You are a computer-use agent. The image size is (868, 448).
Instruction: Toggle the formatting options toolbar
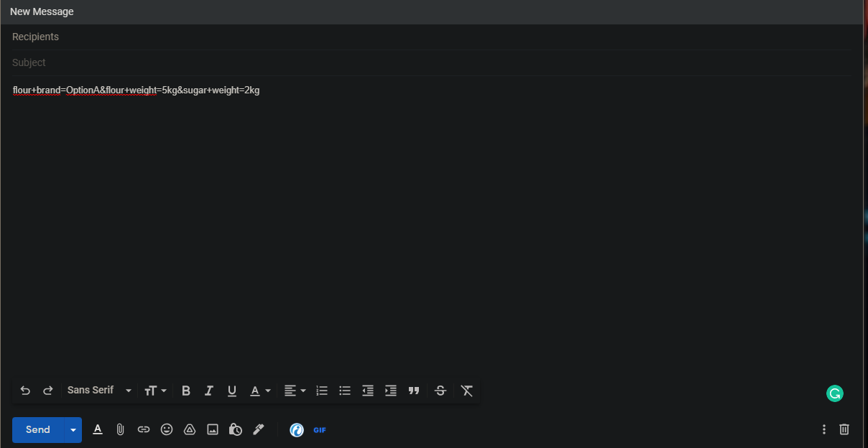click(98, 429)
